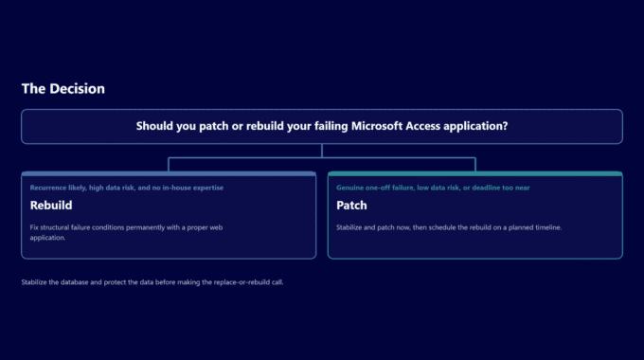Select the question 'Should you patch or rebuild' box
644x360 pixels.
pyautogui.click(x=322, y=126)
